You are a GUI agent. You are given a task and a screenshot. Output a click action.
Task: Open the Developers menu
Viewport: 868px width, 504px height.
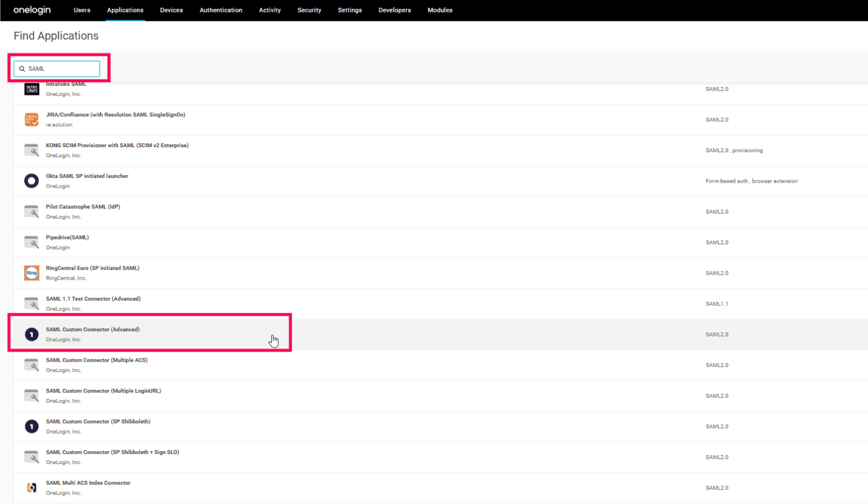tap(395, 10)
